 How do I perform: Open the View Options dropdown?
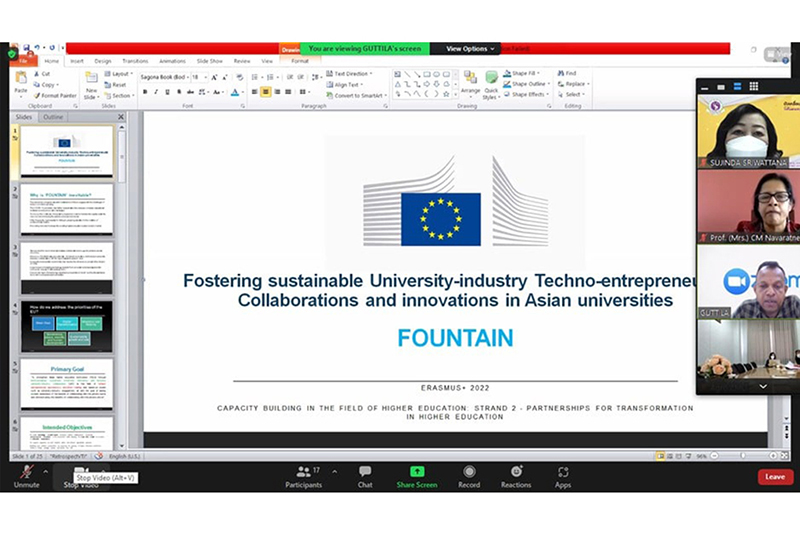[x=469, y=48]
